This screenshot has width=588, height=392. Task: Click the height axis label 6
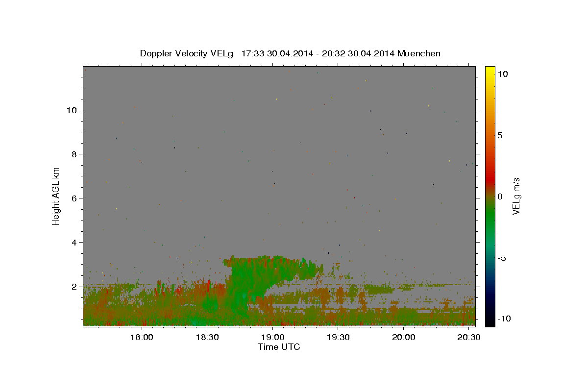point(74,198)
